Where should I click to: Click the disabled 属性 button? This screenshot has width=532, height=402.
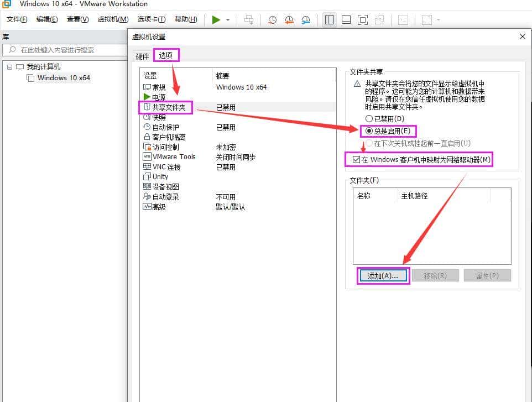pyautogui.click(x=487, y=275)
